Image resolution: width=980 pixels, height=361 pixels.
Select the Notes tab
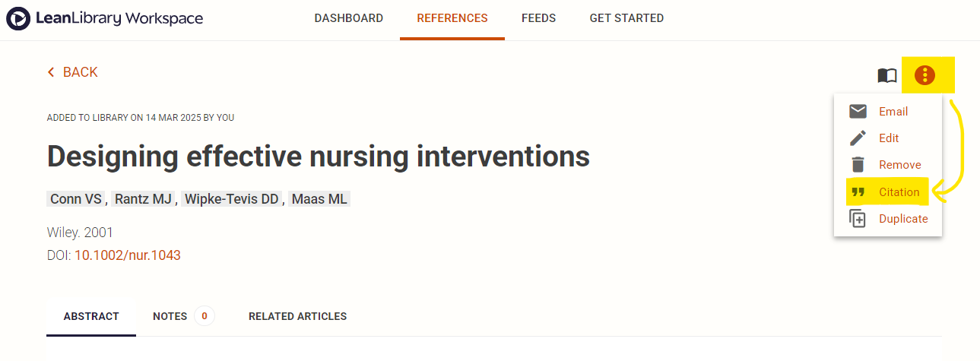[170, 316]
